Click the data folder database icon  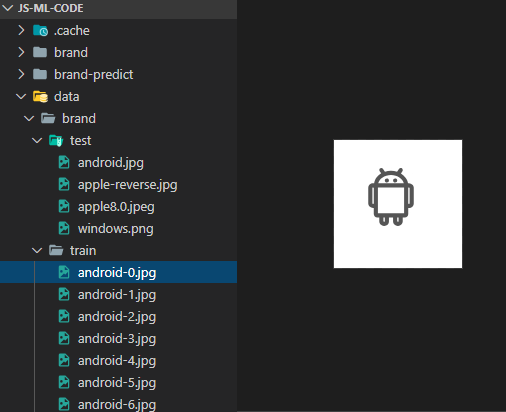tap(40, 97)
